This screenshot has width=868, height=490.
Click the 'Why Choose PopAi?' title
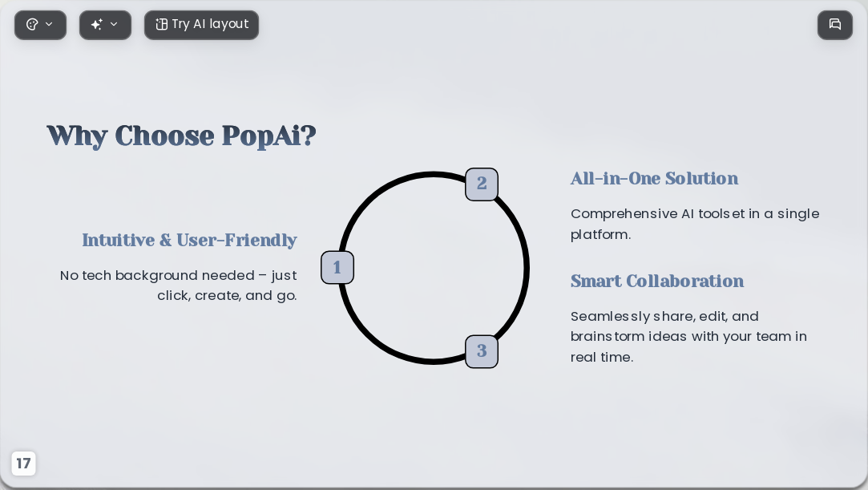click(x=182, y=136)
